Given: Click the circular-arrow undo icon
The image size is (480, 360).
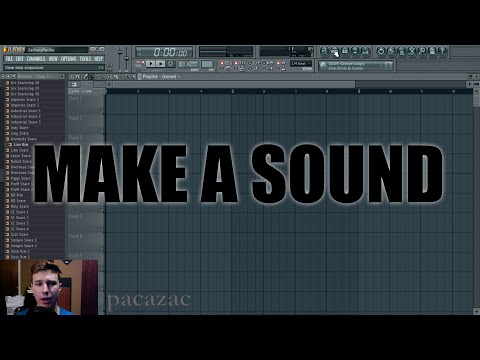Looking at the screenshot, I should (x=381, y=51).
